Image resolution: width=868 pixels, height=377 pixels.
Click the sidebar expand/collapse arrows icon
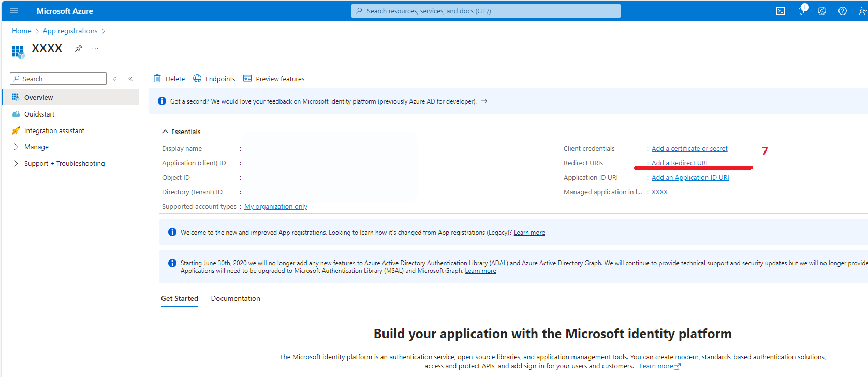pyautogui.click(x=115, y=79)
